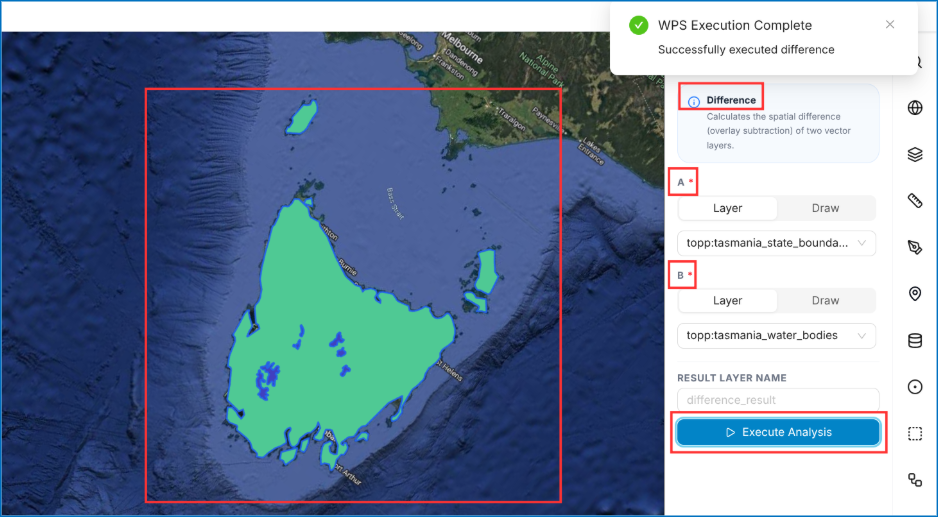Click the St Helens label on the map
The image size is (939, 517).
coord(449,371)
